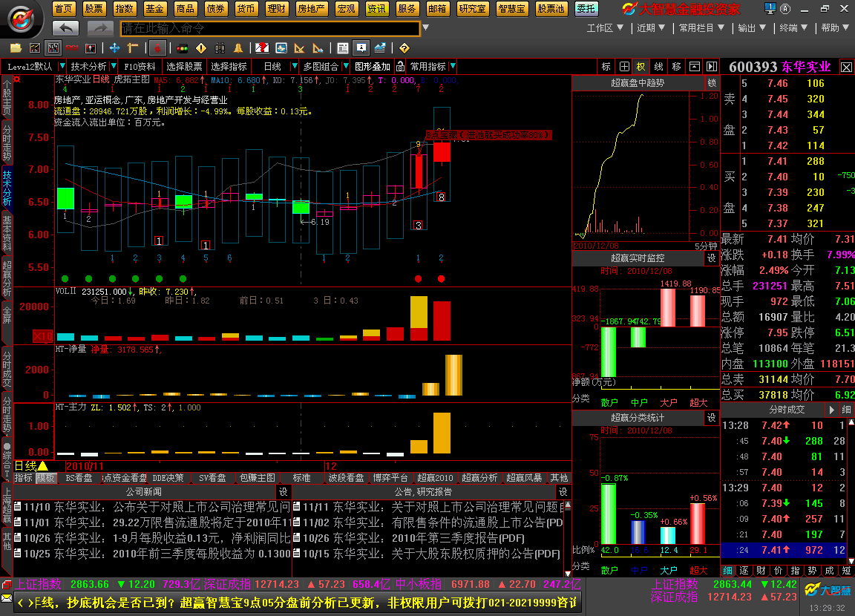
Task: Open the bell alarm icon
Action: (238, 48)
